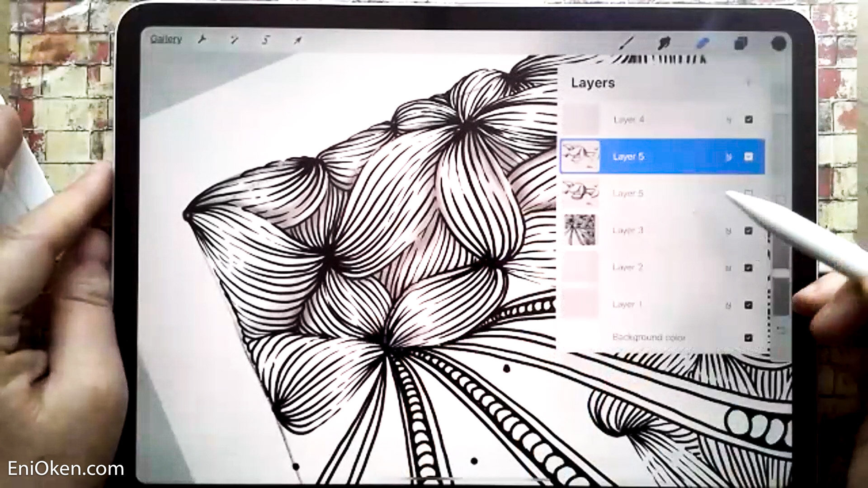
Task: Select the Background color row
Action: (x=649, y=337)
